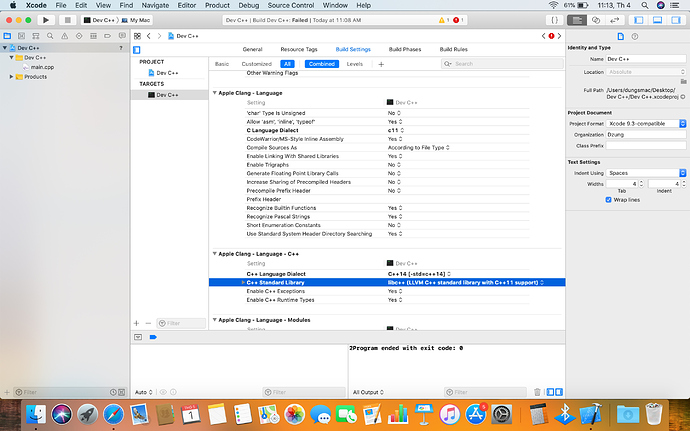This screenshot has height=431, width=690.
Task: Open the File inspector tab
Action: pyautogui.click(x=620, y=36)
